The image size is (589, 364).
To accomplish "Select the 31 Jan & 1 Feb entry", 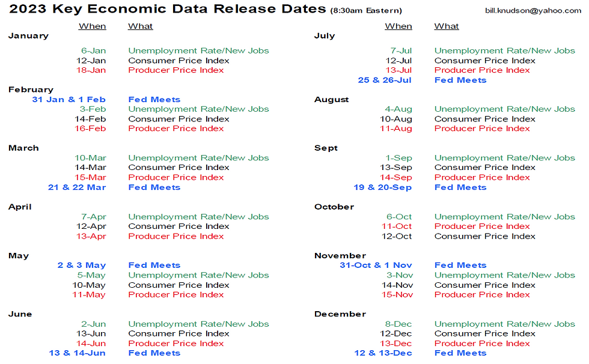I will pos(69,100).
